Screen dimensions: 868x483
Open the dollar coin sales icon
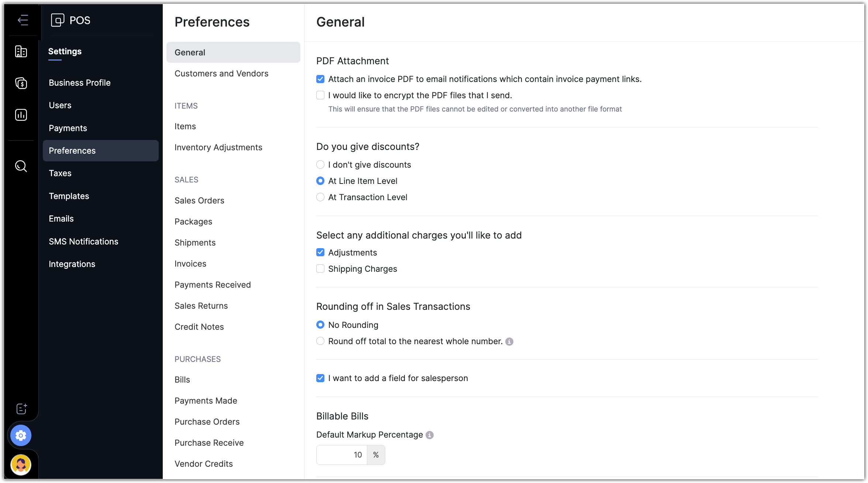21,83
